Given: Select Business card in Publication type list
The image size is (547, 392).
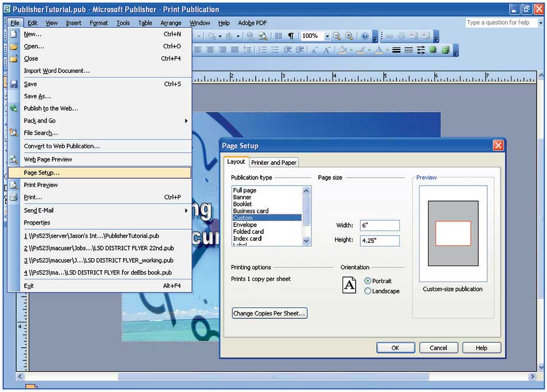Looking at the screenshot, I should (x=267, y=211).
